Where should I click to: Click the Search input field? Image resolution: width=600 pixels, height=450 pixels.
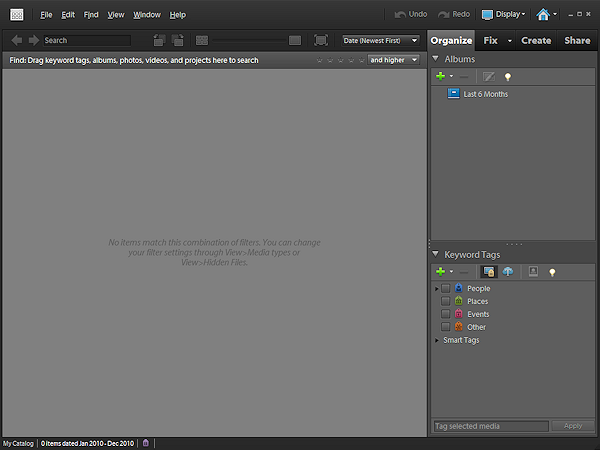pos(85,40)
